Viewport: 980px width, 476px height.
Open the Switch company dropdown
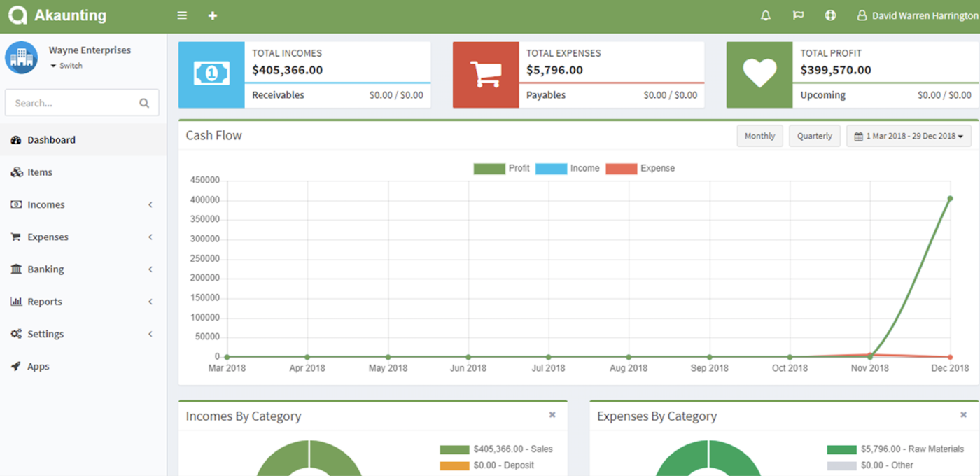(x=66, y=65)
